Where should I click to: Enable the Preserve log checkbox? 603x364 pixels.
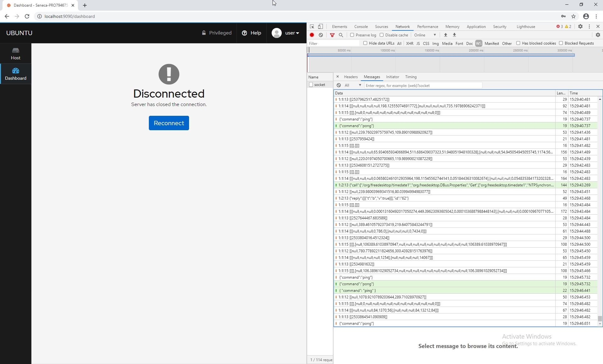(352, 35)
